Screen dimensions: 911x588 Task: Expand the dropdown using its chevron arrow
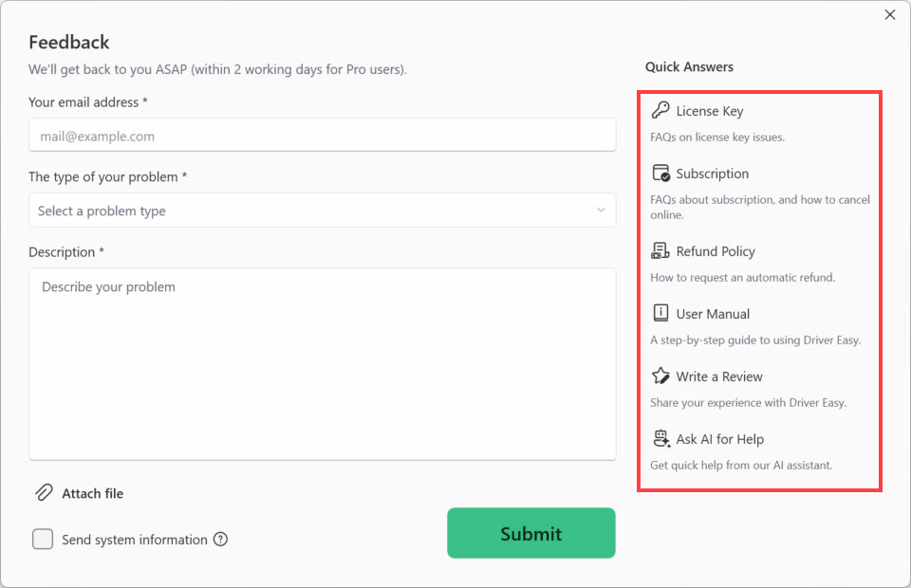pyautogui.click(x=601, y=211)
